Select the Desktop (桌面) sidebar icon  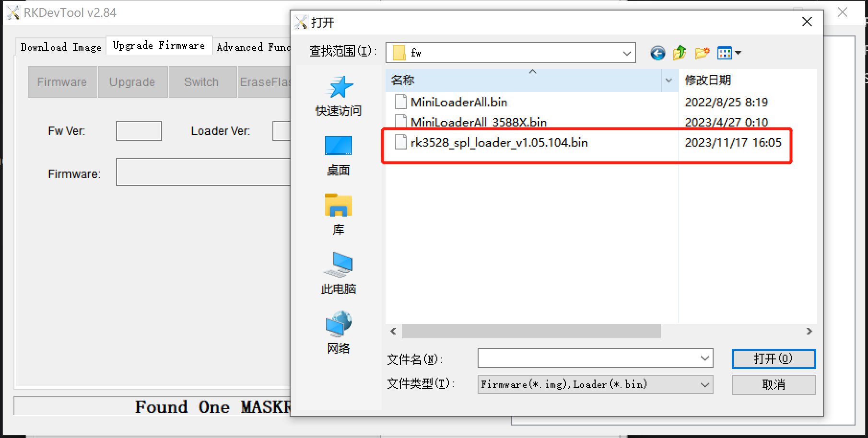pos(339,146)
